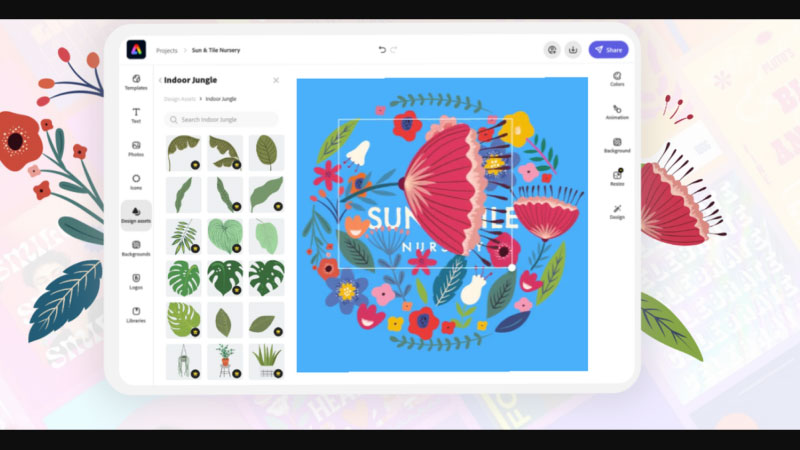The width and height of the screenshot is (800, 450).
Task: Open the Design option on the right
Action: 617,210
